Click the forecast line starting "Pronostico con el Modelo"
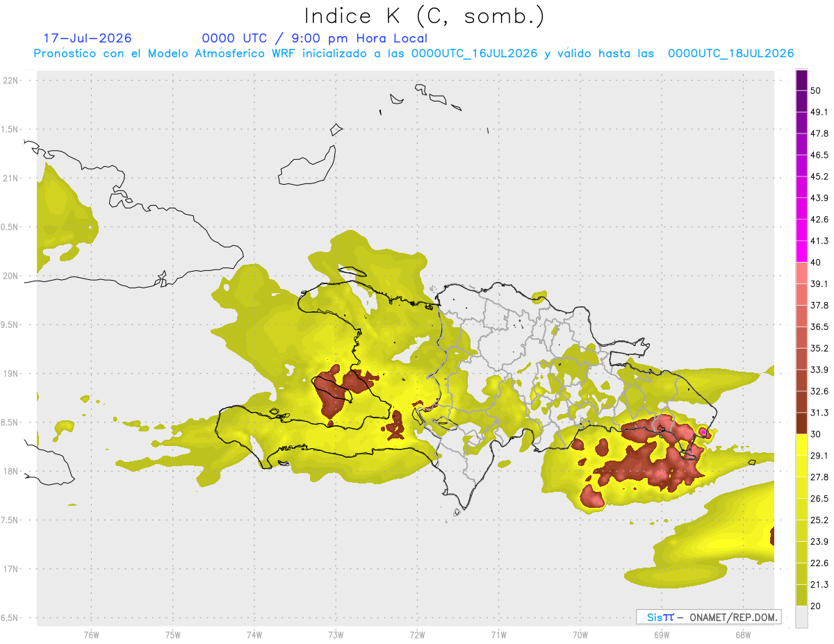Image resolution: width=834 pixels, height=644 pixels. (x=414, y=53)
